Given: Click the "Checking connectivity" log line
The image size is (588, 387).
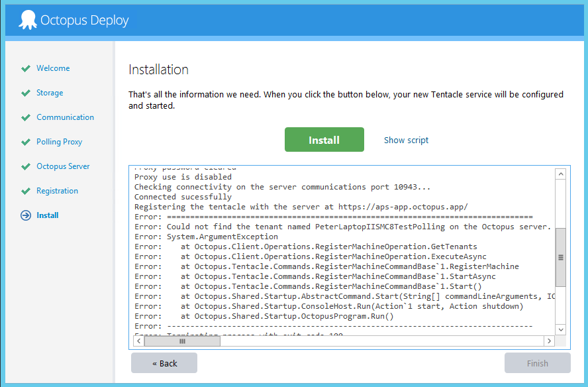Looking at the screenshot, I should [x=282, y=187].
